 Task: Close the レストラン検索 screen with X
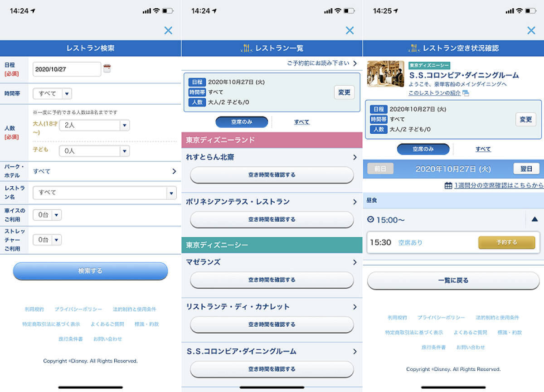(x=168, y=30)
